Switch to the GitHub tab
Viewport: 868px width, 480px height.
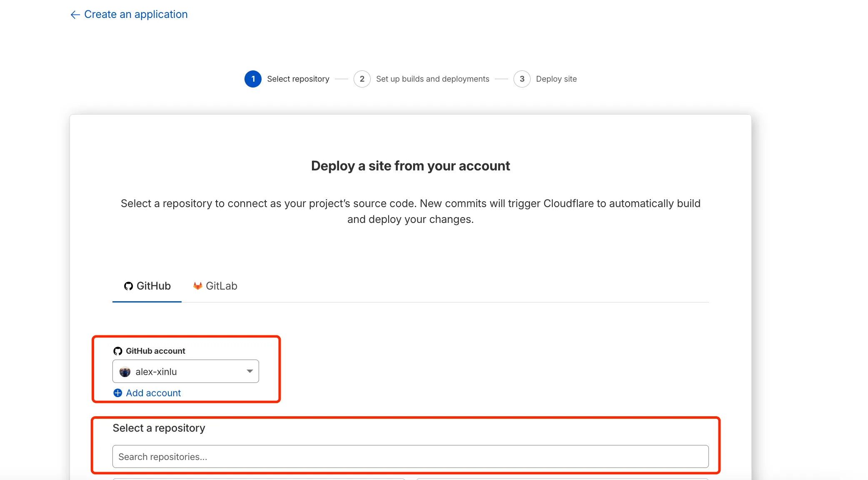pos(147,286)
